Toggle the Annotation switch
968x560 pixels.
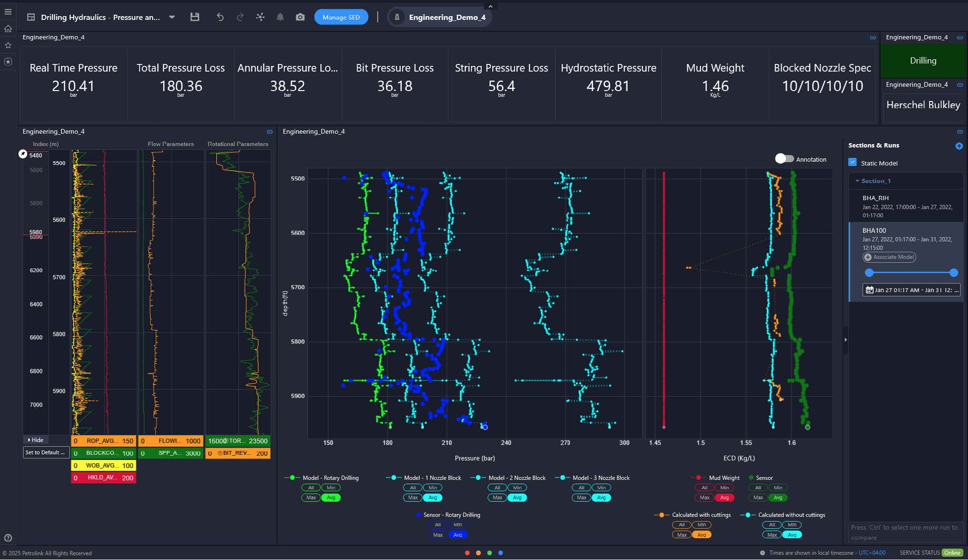click(784, 159)
